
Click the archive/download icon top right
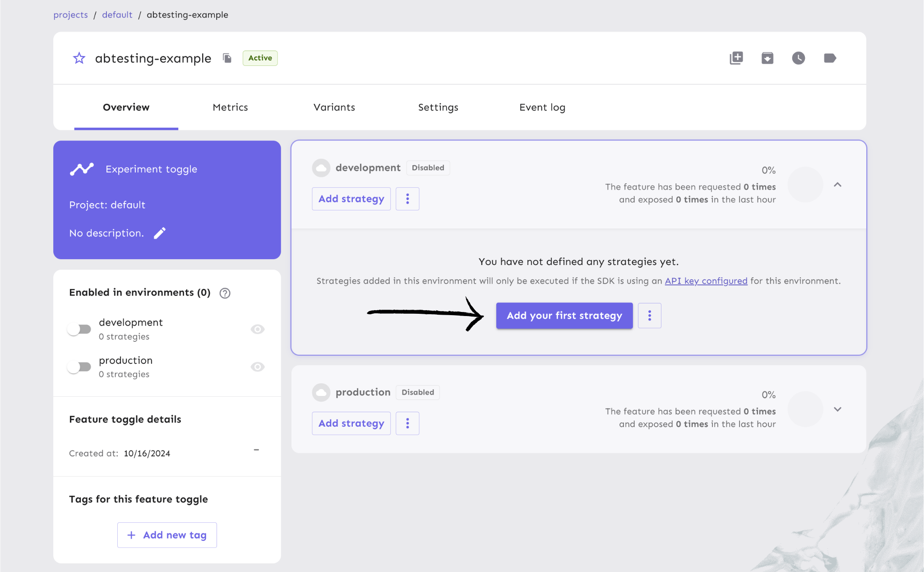[x=767, y=58]
